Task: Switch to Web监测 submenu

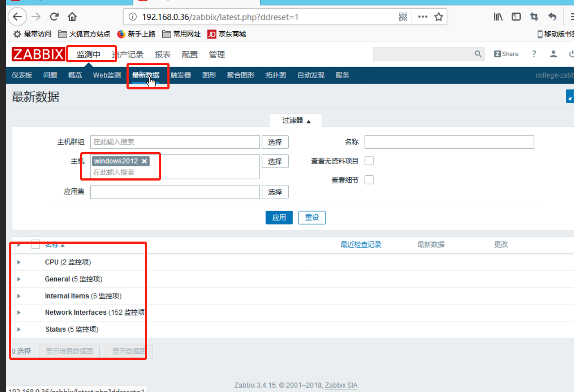Action: [x=107, y=75]
